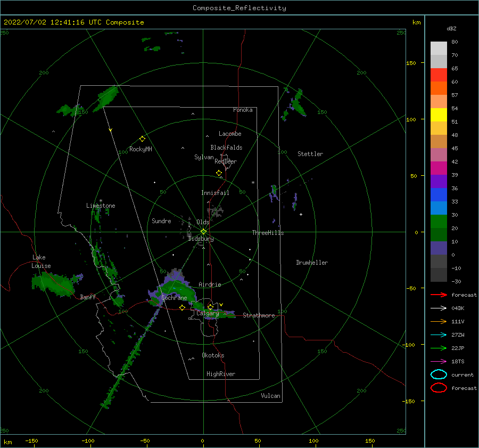Click the yellow diamond marker south of Cochrane
Viewport: 479px width, 448px height.
tap(183, 308)
